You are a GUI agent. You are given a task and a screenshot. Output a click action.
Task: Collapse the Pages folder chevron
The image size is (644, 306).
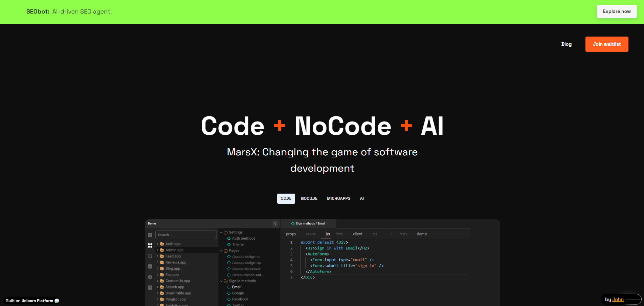pyautogui.click(x=221, y=251)
